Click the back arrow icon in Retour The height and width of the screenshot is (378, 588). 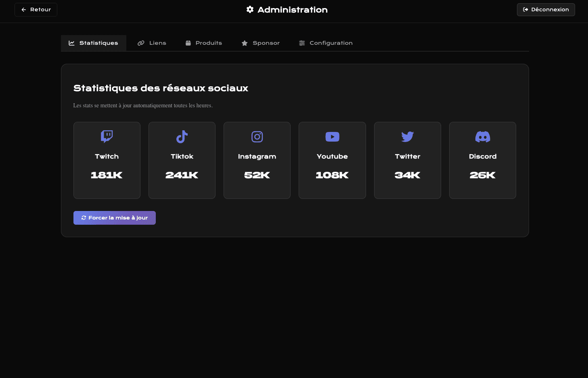click(24, 10)
